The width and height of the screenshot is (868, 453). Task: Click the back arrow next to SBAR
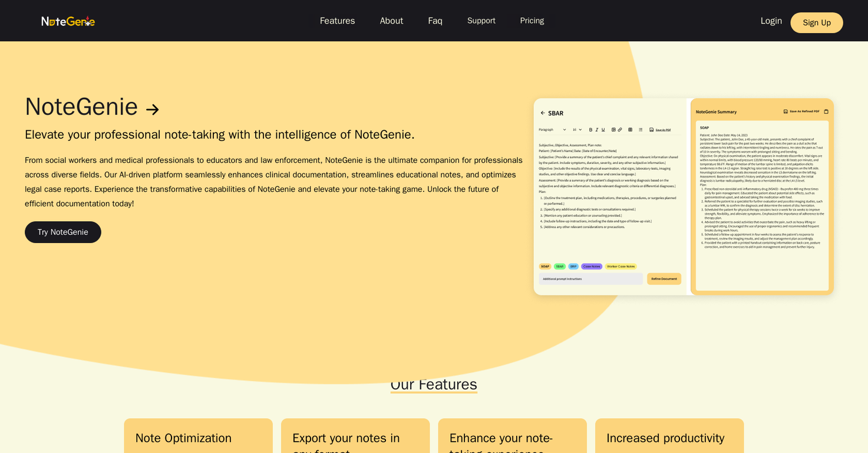tap(543, 113)
